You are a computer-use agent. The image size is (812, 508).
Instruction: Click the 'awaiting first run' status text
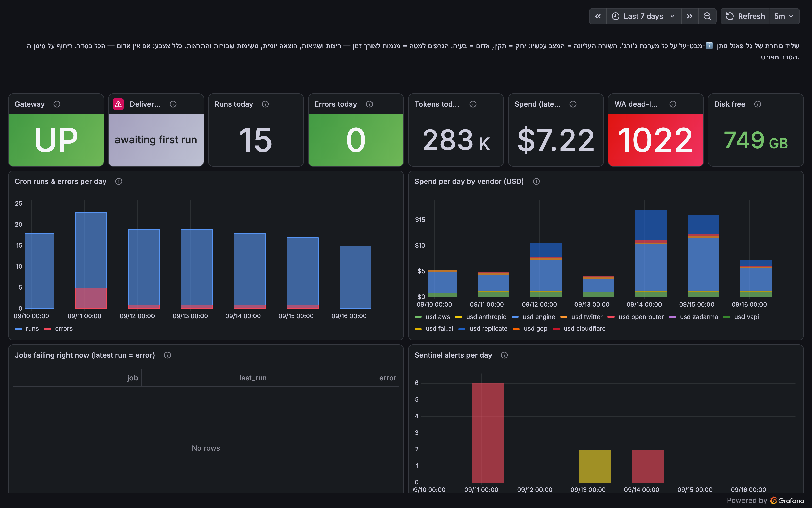coord(156,140)
